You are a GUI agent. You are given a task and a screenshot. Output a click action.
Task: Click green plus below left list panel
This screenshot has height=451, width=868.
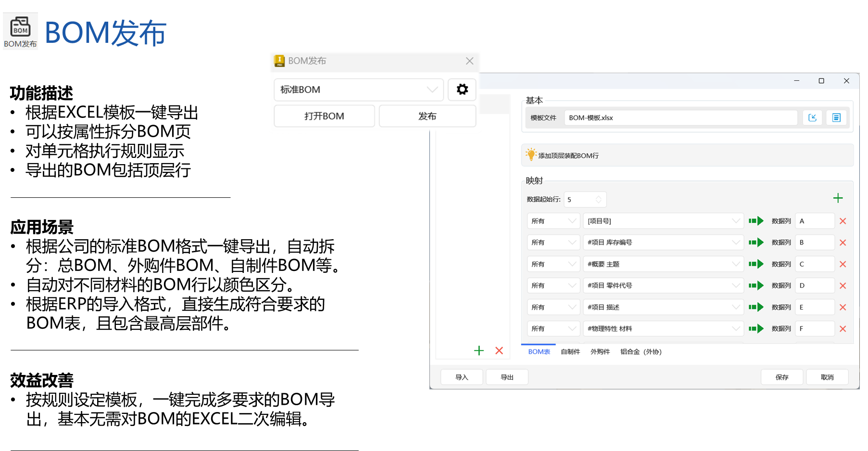(x=478, y=351)
